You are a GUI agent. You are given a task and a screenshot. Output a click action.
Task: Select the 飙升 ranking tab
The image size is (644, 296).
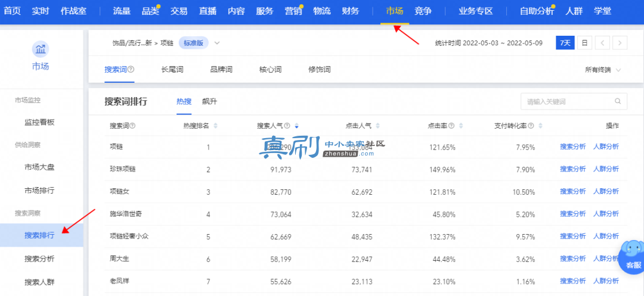click(x=209, y=102)
